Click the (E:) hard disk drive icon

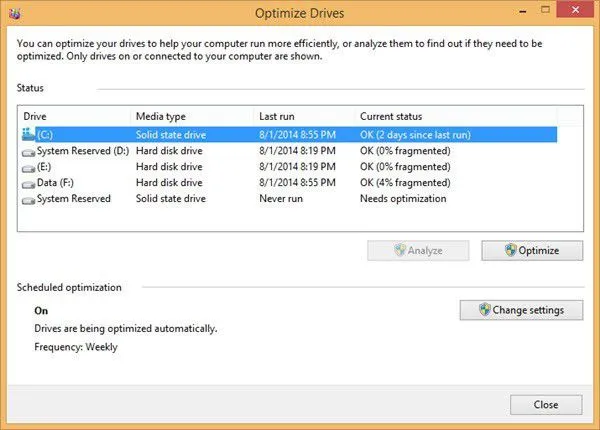pos(28,167)
